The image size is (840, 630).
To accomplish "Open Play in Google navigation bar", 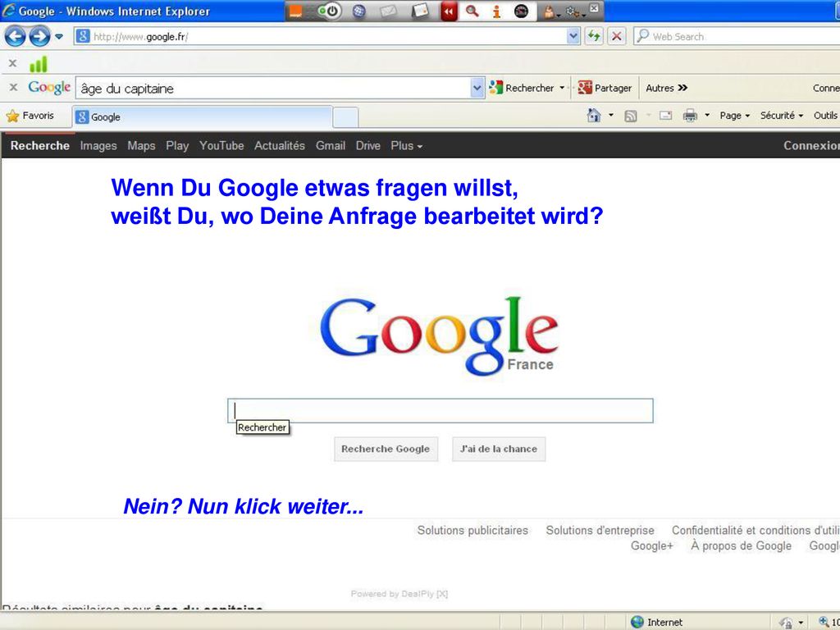I will pyautogui.click(x=177, y=146).
